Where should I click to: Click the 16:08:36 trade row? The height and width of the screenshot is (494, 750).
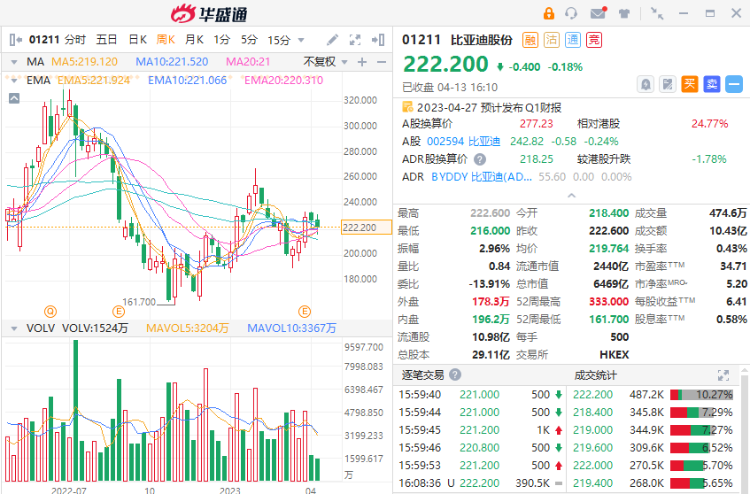[481, 483]
